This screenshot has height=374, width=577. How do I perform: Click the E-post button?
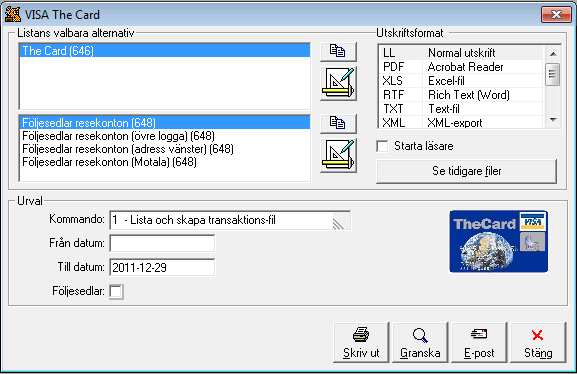pyautogui.click(x=479, y=343)
